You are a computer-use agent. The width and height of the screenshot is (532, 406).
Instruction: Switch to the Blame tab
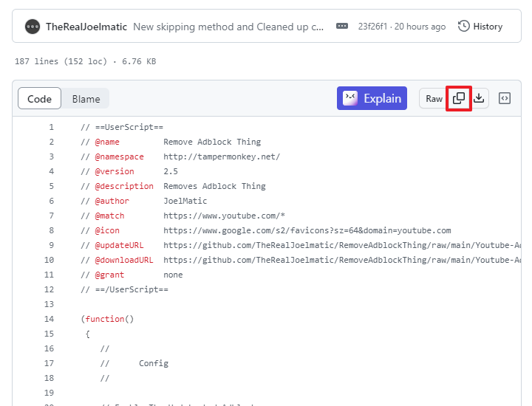tap(86, 99)
